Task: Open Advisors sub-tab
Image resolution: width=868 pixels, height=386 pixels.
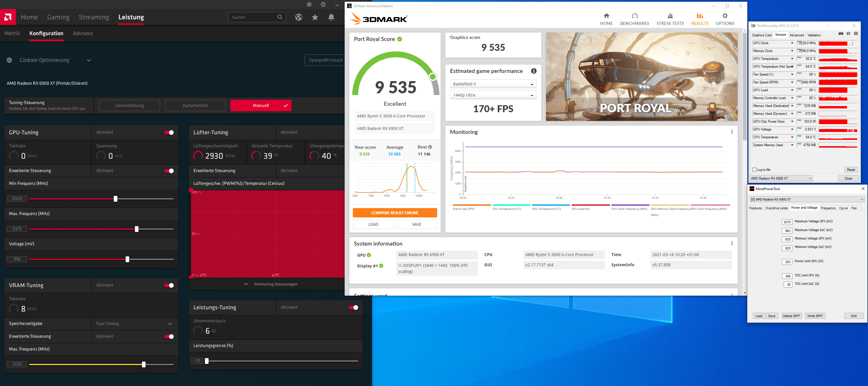Action: (83, 33)
